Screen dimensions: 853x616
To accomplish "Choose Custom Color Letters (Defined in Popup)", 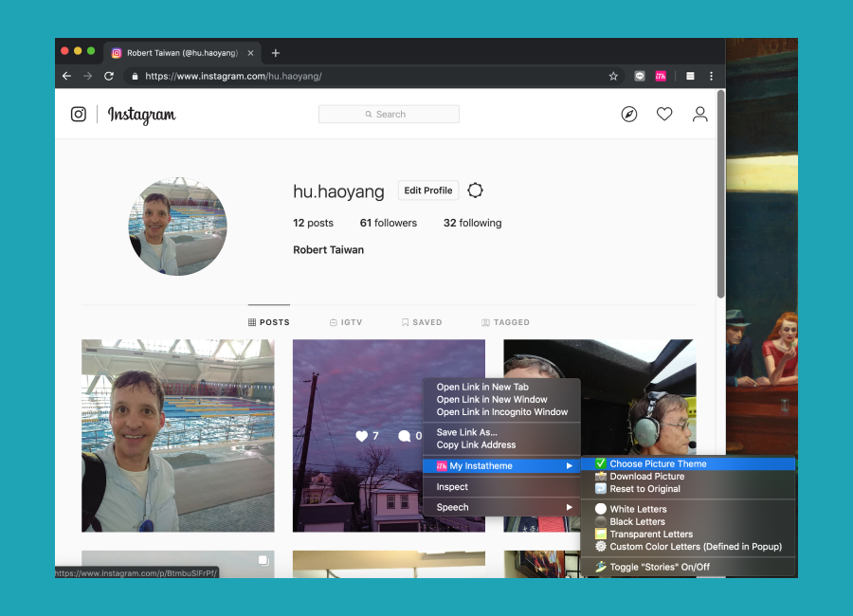I will coord(688,547).
